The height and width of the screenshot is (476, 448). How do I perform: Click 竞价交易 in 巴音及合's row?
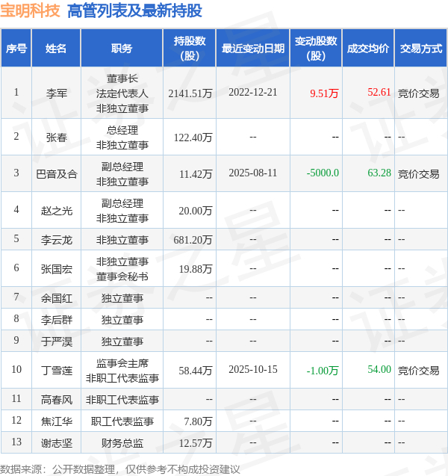419,174
